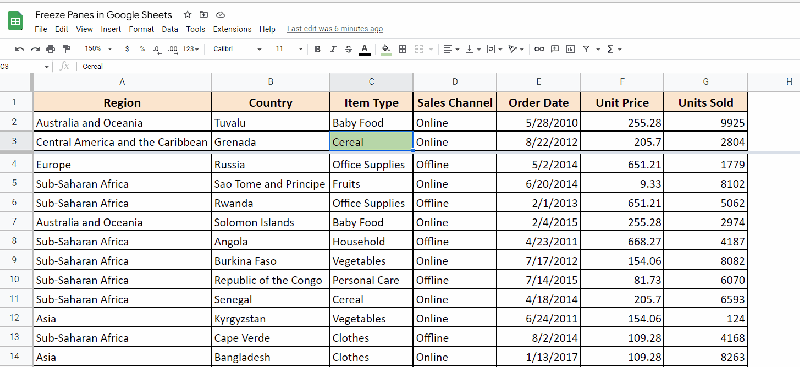Expand the filter views dropdown arrow
The image size is (800, 367).
598,50
